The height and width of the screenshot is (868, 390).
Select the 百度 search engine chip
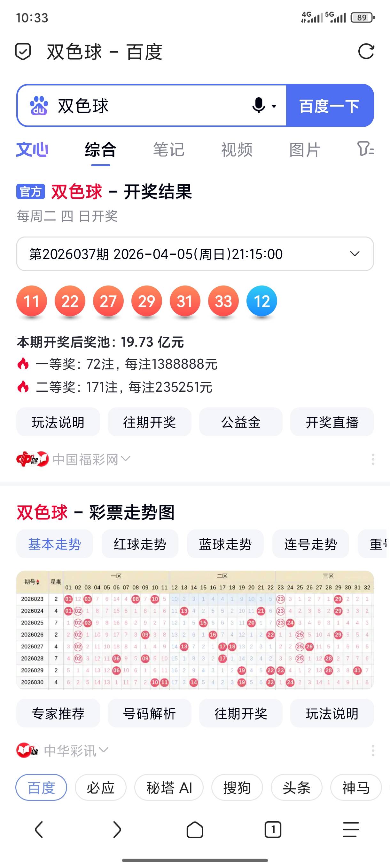click(41, 787)
